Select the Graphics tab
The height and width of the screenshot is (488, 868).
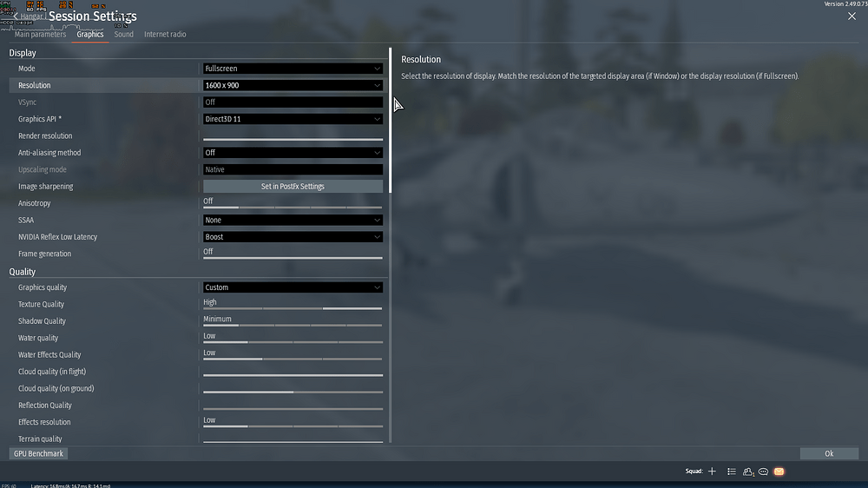click(90, 35)
